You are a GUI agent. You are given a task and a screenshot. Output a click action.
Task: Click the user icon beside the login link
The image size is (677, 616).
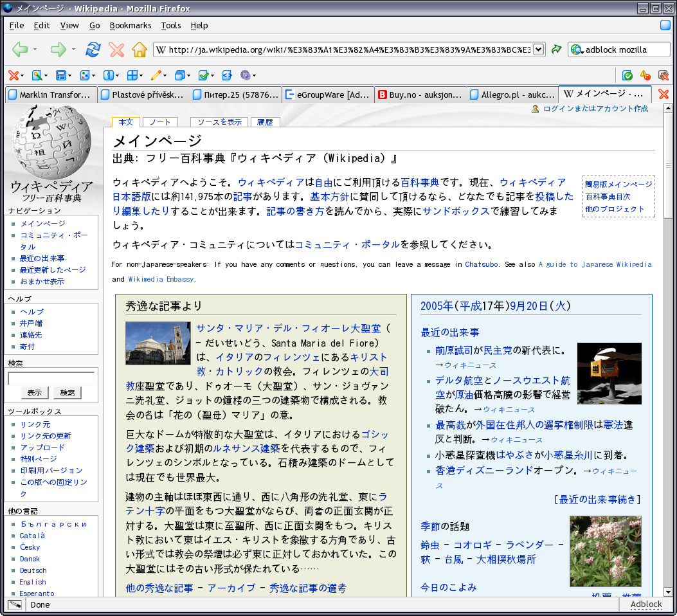(x=536, y=109)
